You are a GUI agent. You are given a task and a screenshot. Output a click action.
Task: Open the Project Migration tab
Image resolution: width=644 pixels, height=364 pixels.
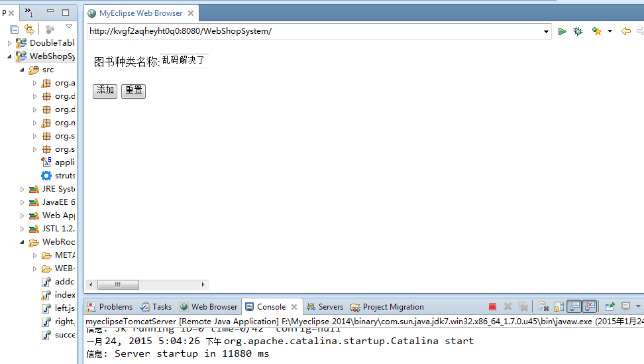click(387, 307)
